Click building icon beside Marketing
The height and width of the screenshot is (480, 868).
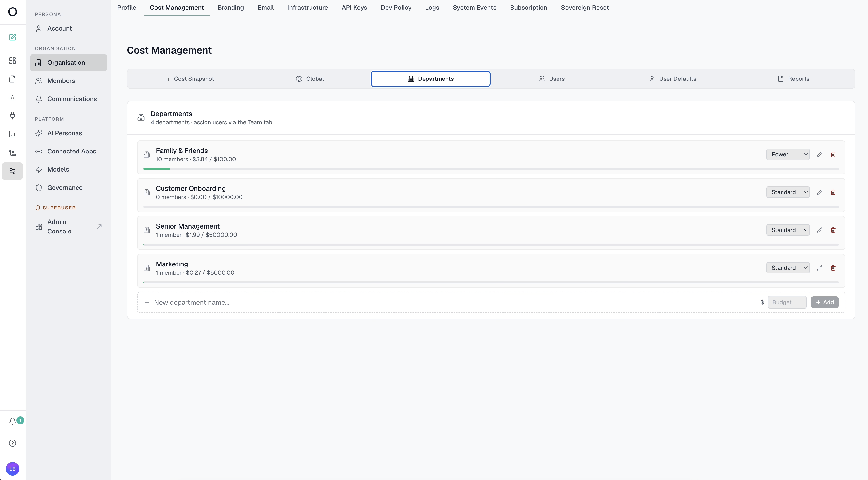147,268
